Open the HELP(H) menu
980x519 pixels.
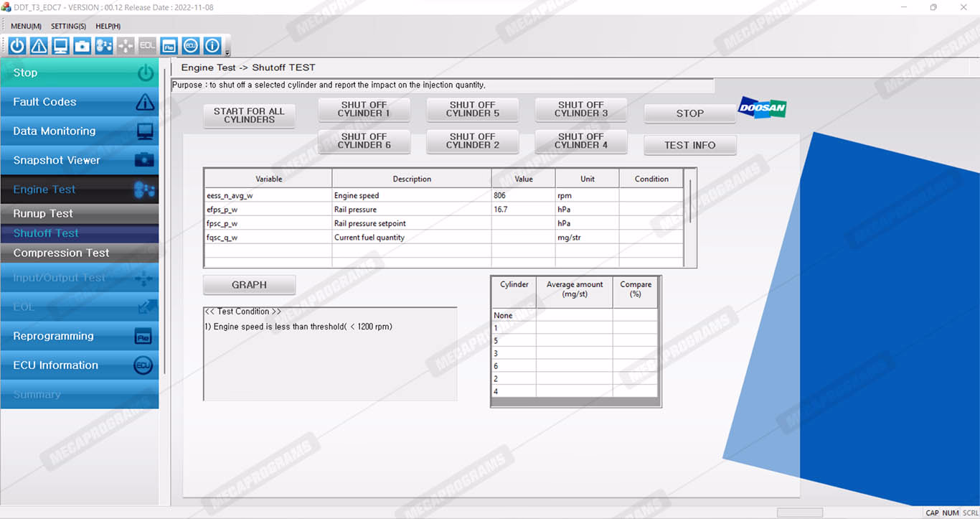click(108, 27)
